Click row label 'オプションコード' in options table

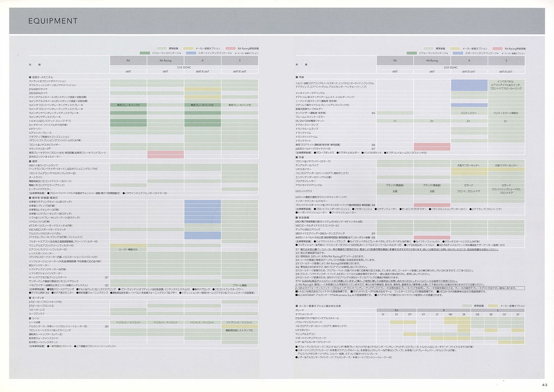[x=304, y=314]
